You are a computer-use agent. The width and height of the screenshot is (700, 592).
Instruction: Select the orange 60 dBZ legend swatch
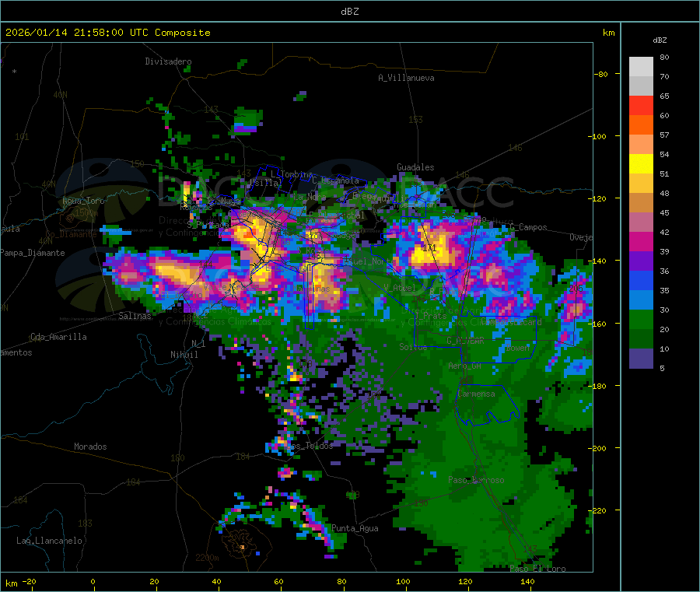click(641, 125)
